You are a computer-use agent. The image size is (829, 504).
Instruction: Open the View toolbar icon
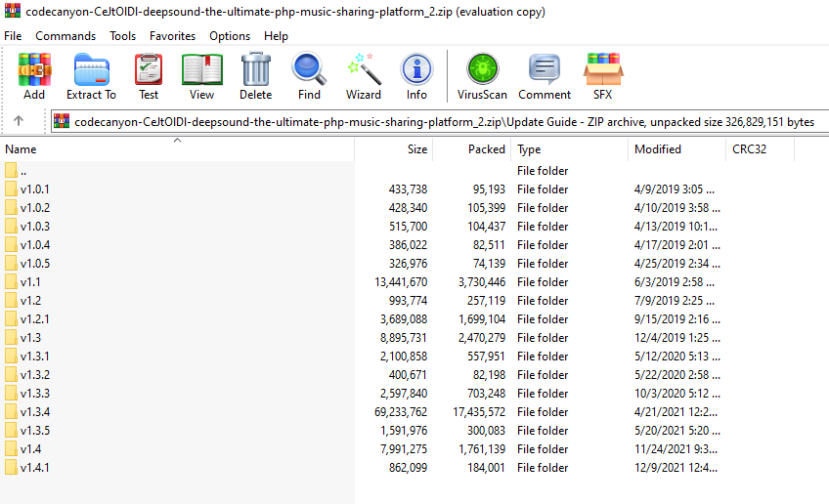pyautogui.click(x=201, y=76)
